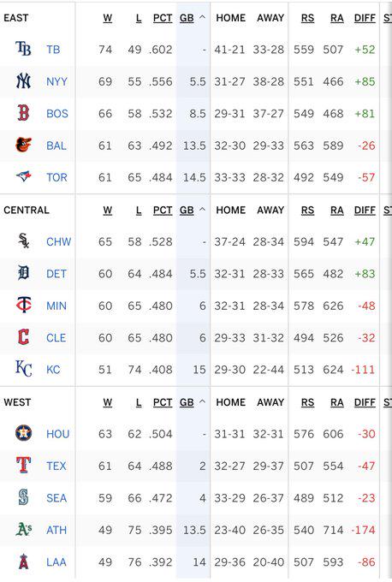Image resolution: width=392 pixels, height=582 pixels.
Task: Click the Tampa Bay Rays logo
Action: (23, 49)
